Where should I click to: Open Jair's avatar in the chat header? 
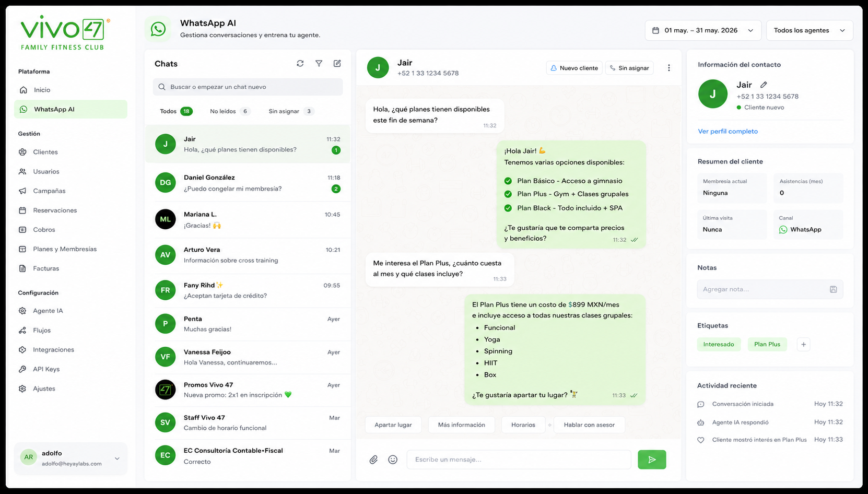coord(378,67)
